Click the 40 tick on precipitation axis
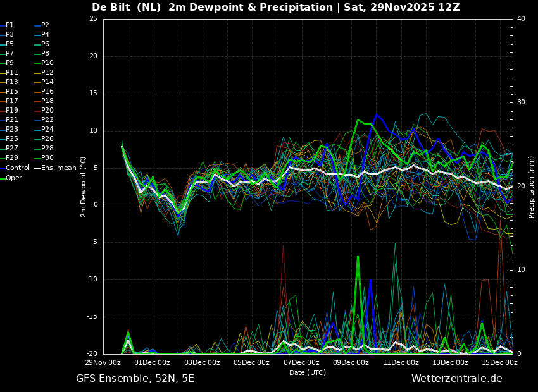The height and width of the screenshot is (392, 538). 521,19
